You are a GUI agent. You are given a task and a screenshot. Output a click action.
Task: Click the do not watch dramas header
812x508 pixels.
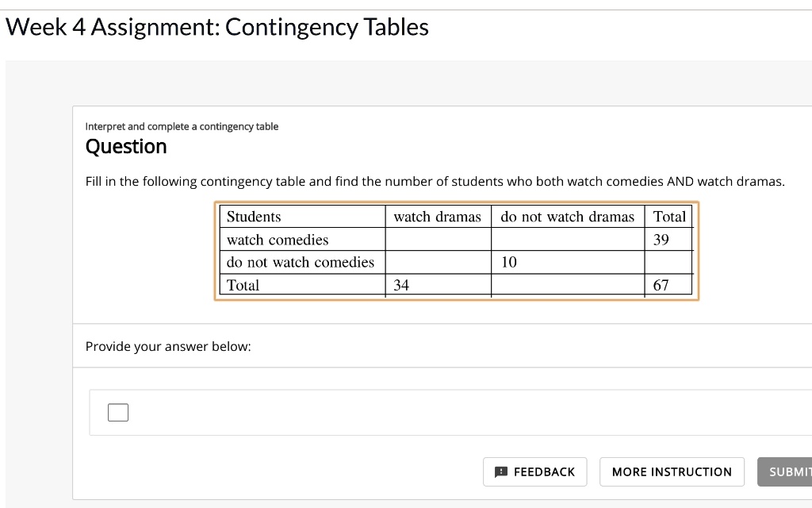[567, 216]
